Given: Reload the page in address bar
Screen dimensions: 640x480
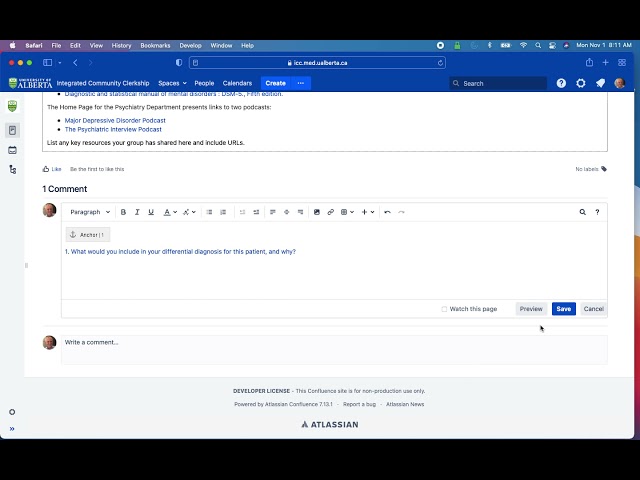Looking at the screenshot, I should [440, 63].
